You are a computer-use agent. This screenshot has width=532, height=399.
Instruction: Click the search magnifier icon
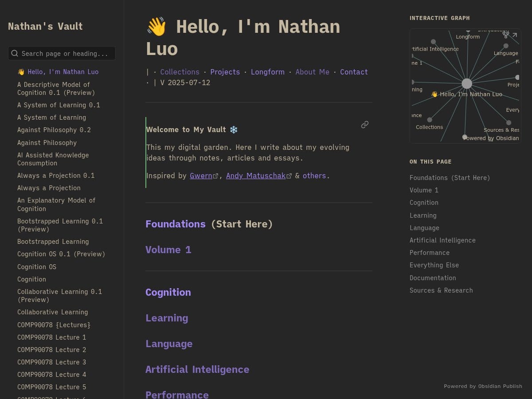pyautogui.click(x=15, y=53)
